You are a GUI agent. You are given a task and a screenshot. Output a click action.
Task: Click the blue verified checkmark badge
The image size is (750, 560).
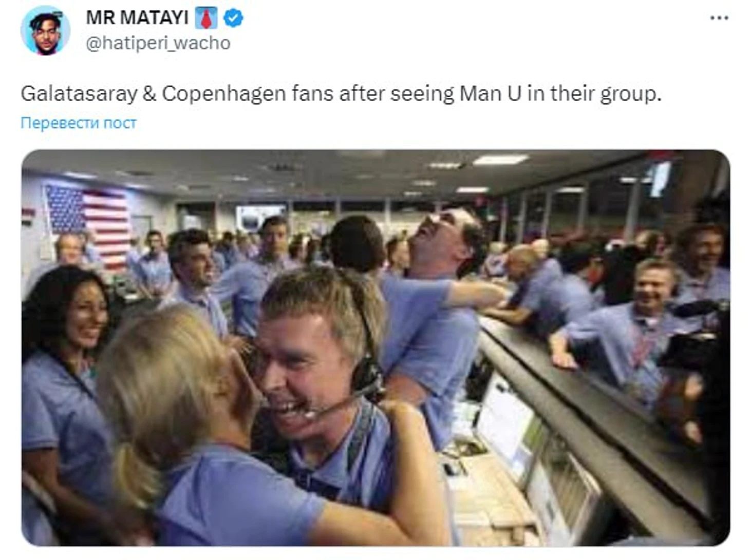(x=234, y=18)
